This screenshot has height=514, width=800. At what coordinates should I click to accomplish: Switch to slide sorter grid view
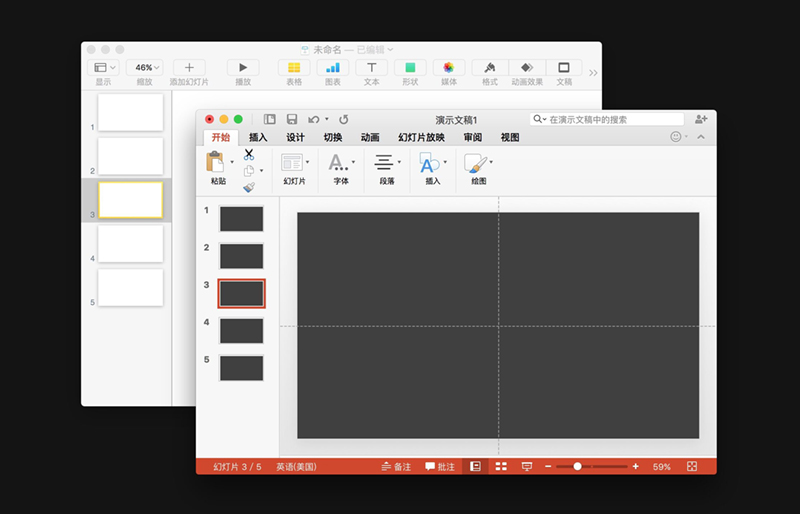point(501,467)
